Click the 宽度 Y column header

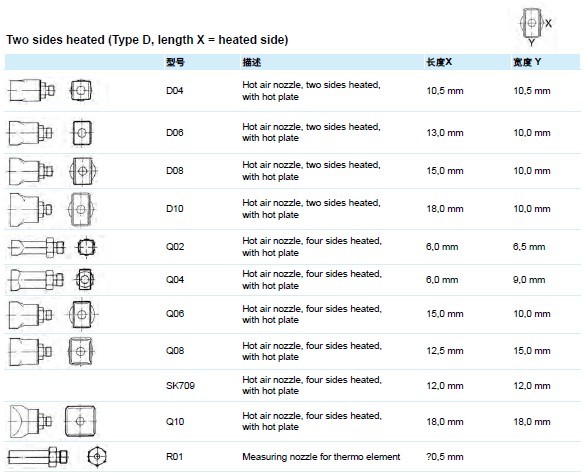(x=527, y=62)
